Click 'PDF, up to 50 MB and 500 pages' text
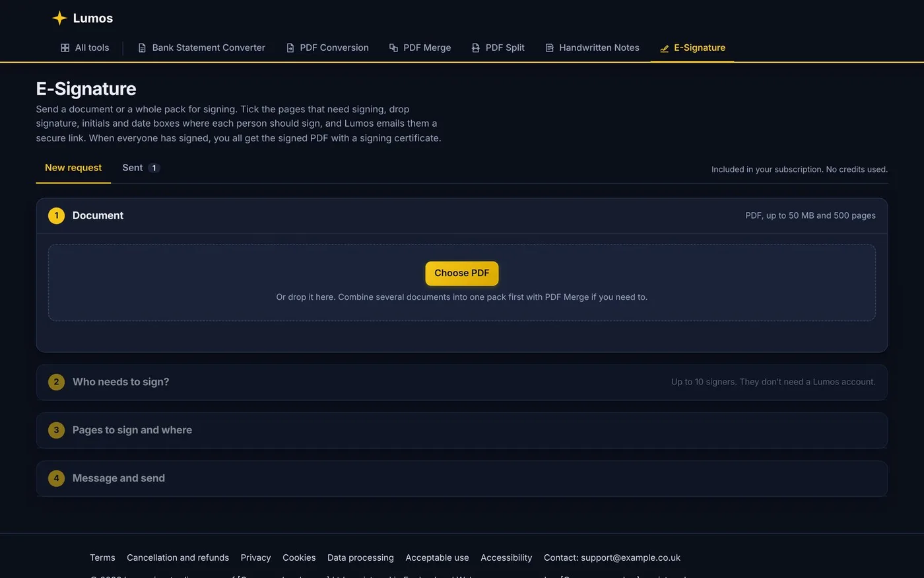This screenshot has height=578, width=924. coord(810,215)
